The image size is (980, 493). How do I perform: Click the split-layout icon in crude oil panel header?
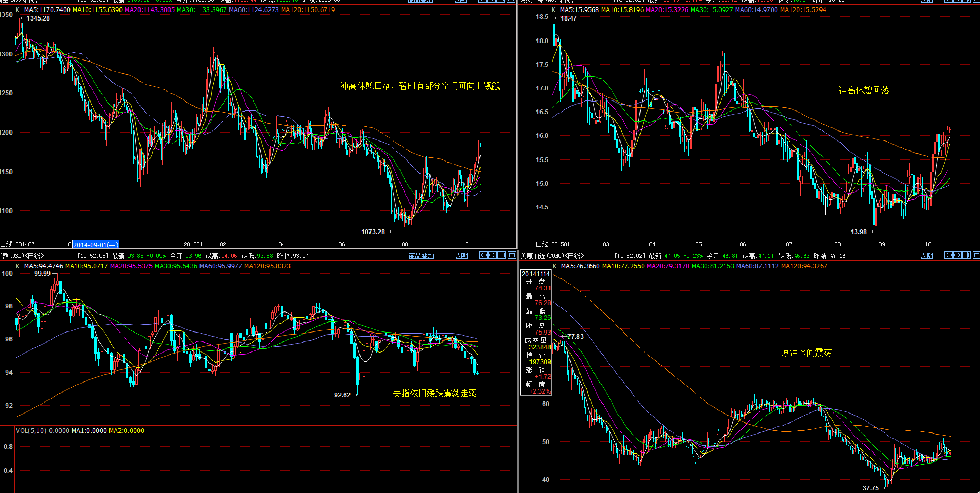pyautogui.click(x=967, y=255)
